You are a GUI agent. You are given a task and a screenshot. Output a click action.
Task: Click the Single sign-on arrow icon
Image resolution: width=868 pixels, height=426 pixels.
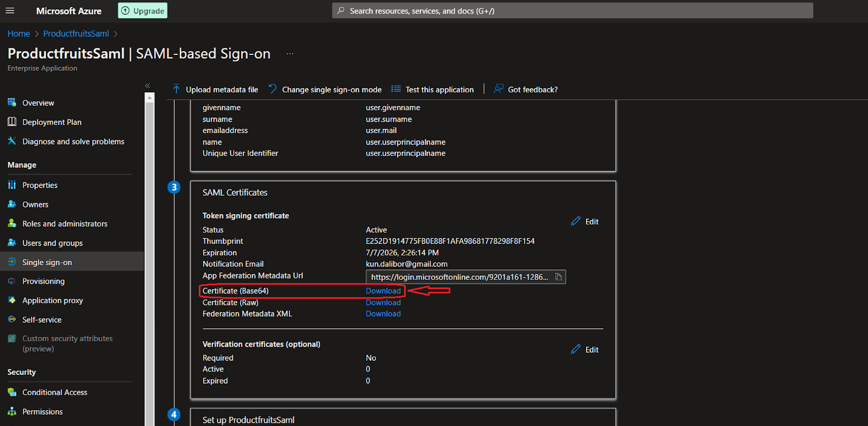coord(12,262)
